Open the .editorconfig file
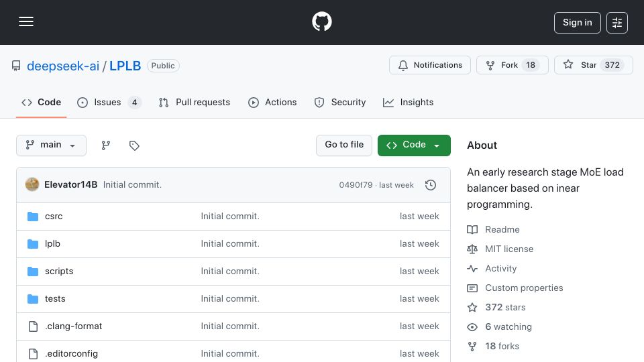This screenshot has height=362, width=644. (72, 354)
